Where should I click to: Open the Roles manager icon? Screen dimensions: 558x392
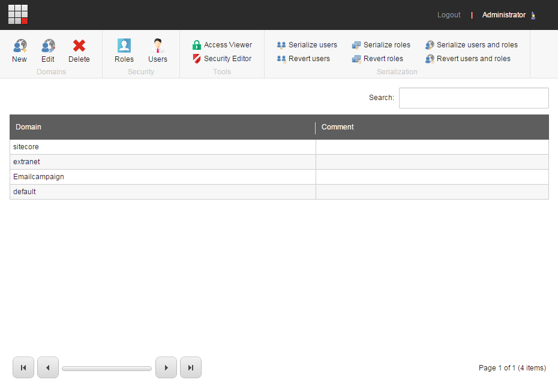tap(124, 51)
